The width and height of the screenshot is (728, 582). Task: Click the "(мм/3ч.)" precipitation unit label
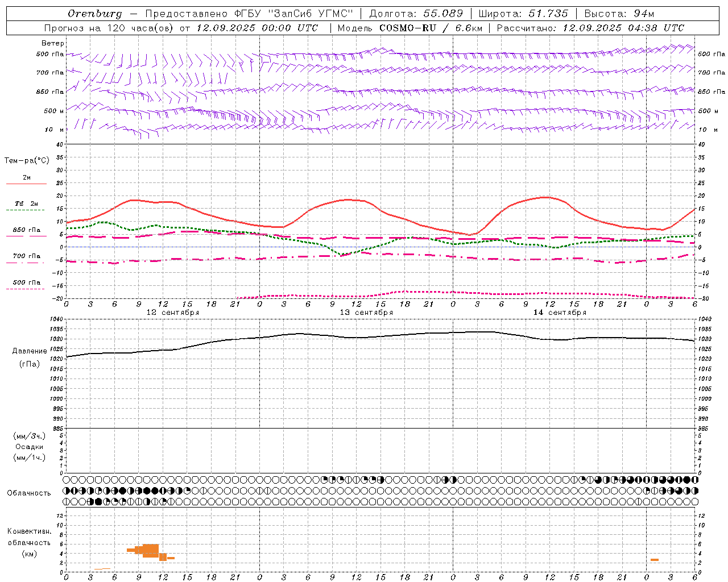point(30,436)
